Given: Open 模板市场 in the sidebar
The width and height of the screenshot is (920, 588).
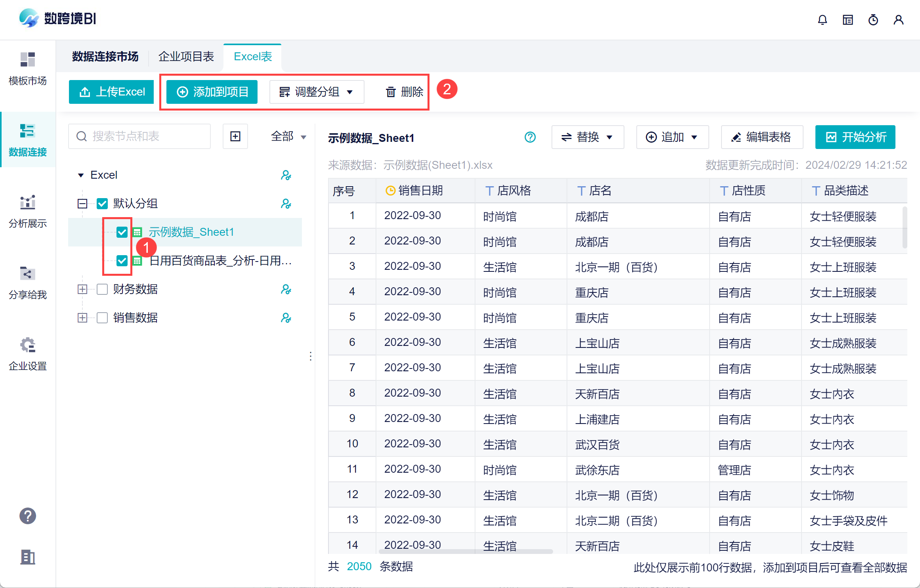Looking at the screenshot, I should click(x=27, y=69).
